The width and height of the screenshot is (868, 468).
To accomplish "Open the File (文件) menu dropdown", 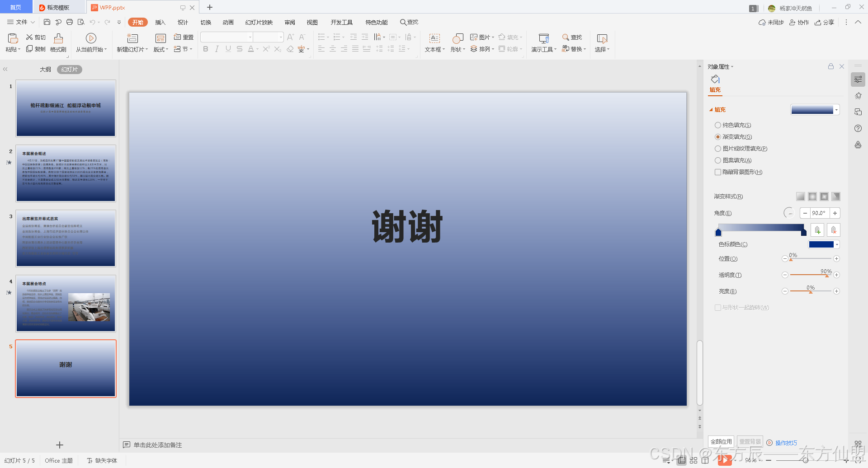I will pos(21,22).
